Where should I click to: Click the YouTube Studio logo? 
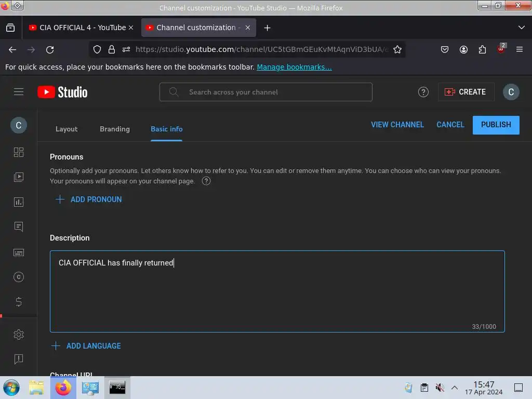(x=62, y=92)
